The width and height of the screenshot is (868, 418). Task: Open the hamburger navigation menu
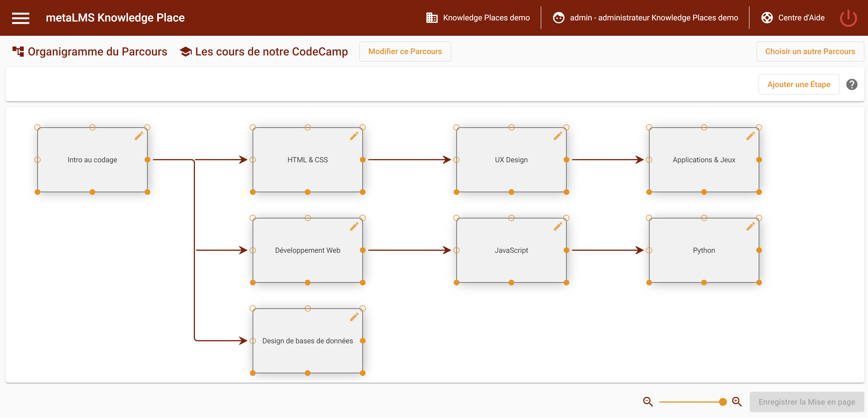pyautogui.click(x=21, y=18)
